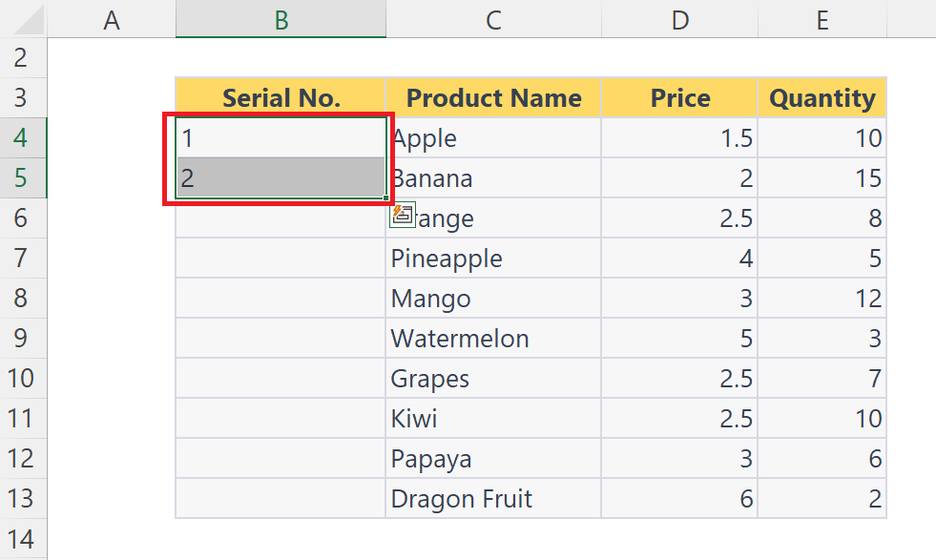Click the Quantity header cell
This screenshot has height=560, width=936.
tap(822, 97)
